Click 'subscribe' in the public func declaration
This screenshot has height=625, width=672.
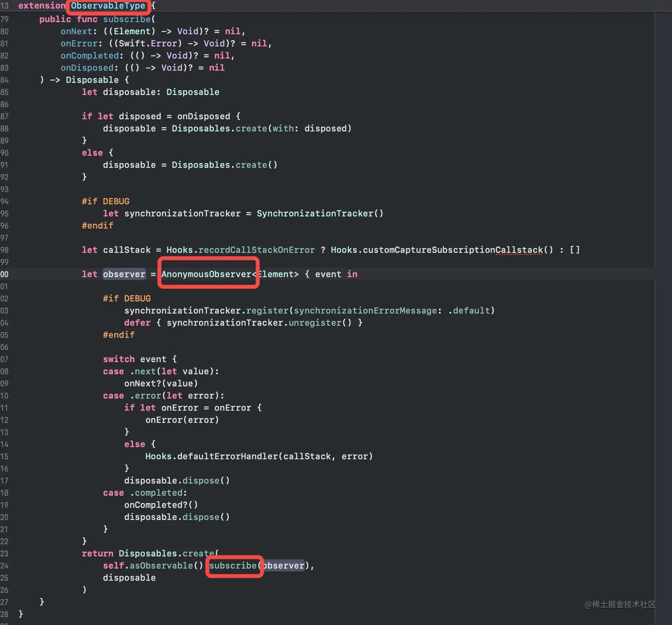click(127, 19)
